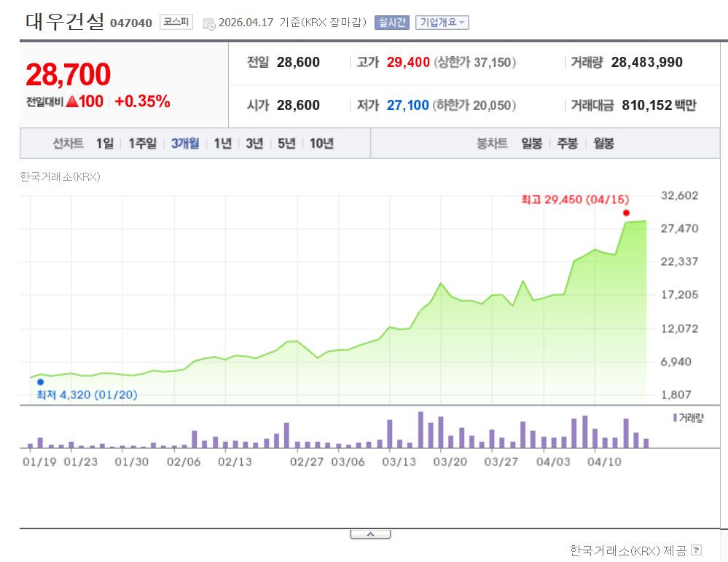Click the 최고 29,450 (04/15) label
Screen dimensions: 728x562
(575, 200)
